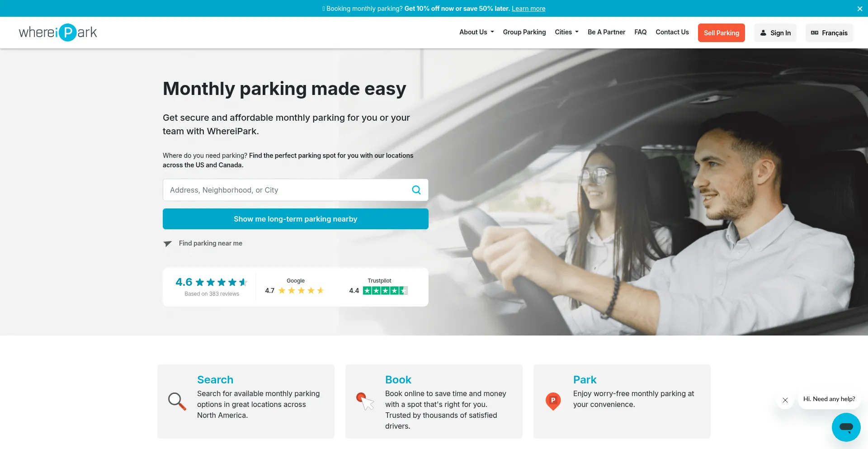Click the magnifying glass icon in Search card

point(177,401)
